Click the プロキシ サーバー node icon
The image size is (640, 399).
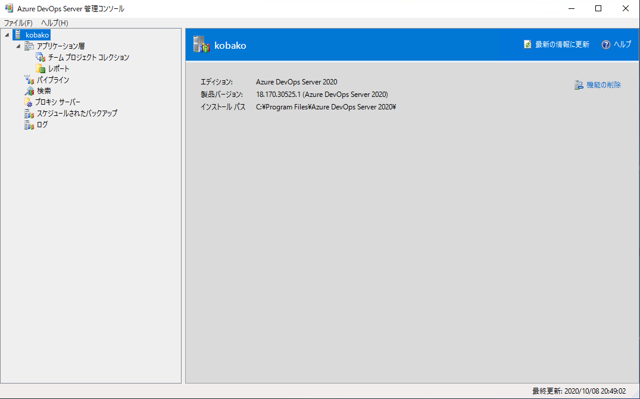[x=28, y=102]
